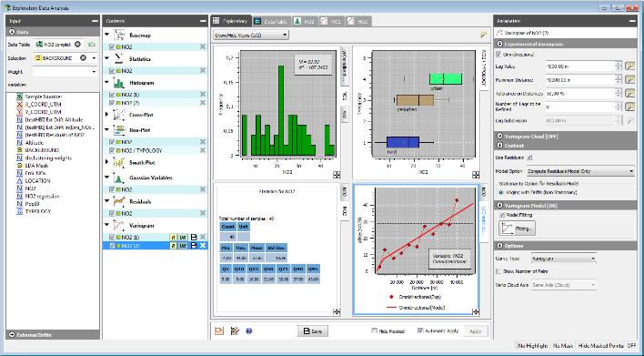Image resolution: width=644 pixels, height=356 pixels.
Task: Click the edit icon next to help button
Action: click(235, 331)
